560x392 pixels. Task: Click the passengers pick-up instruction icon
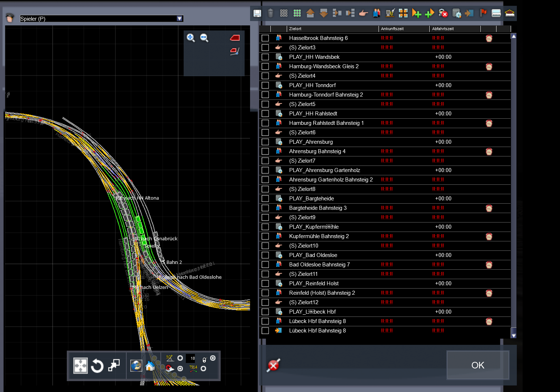[x=377, y=13]
